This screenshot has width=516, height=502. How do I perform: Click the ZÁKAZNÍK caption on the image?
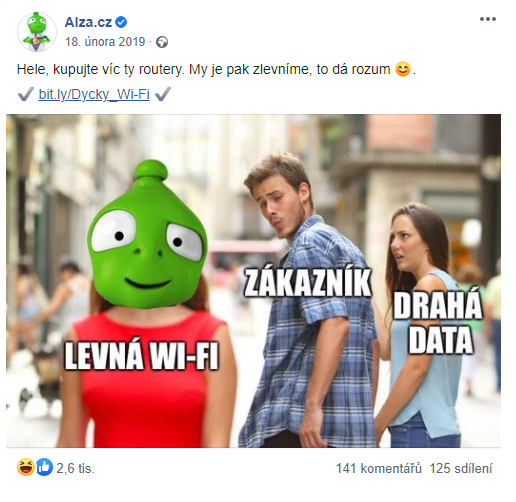[x=307, y=283]
